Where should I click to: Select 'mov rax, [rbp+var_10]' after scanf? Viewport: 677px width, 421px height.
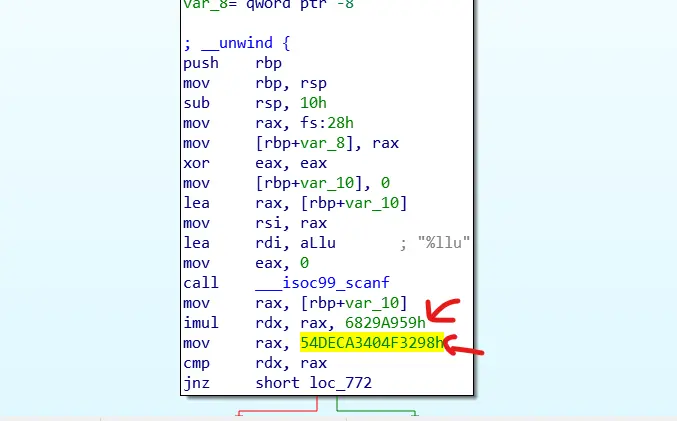pos(295,303)
